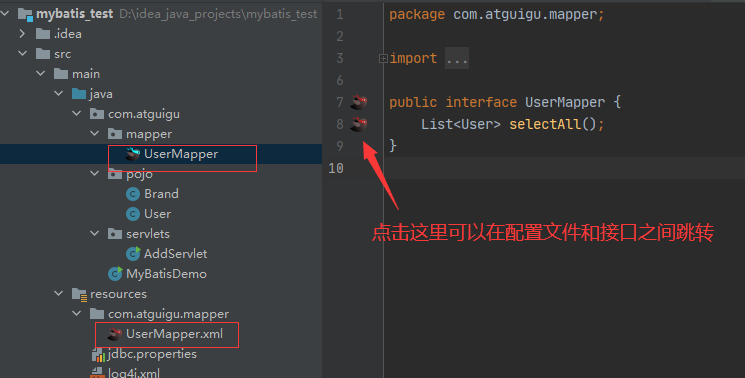745x378 pixels.
Task: Collapse the servlets package
Action: point(95,234)
